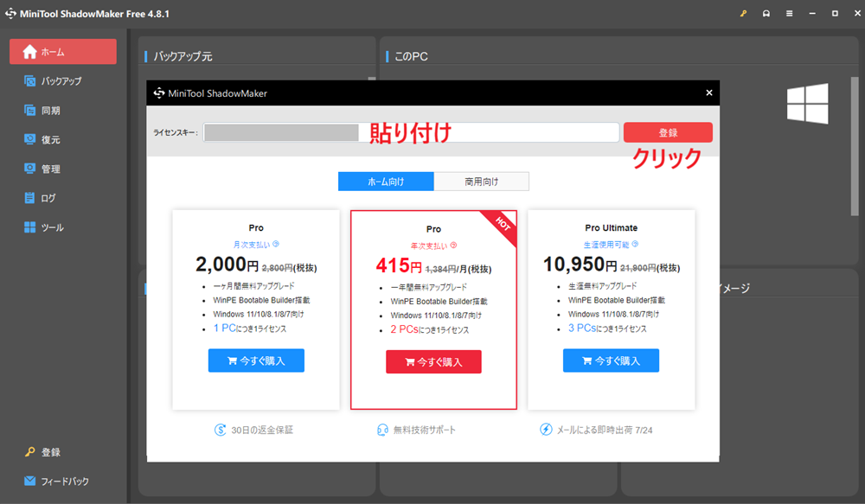The image size is (865, 504).
Task: Buy the annual Pro plan at 415円
Action: point(433,361)
